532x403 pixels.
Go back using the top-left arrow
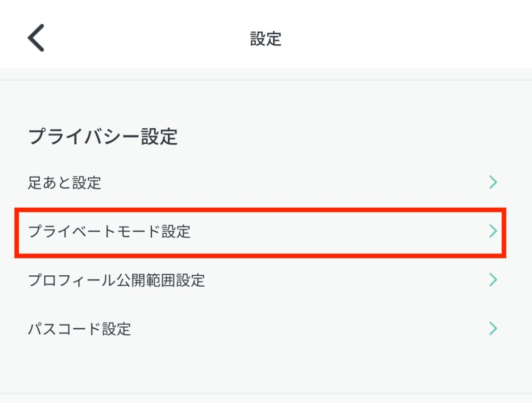point(36,38)
